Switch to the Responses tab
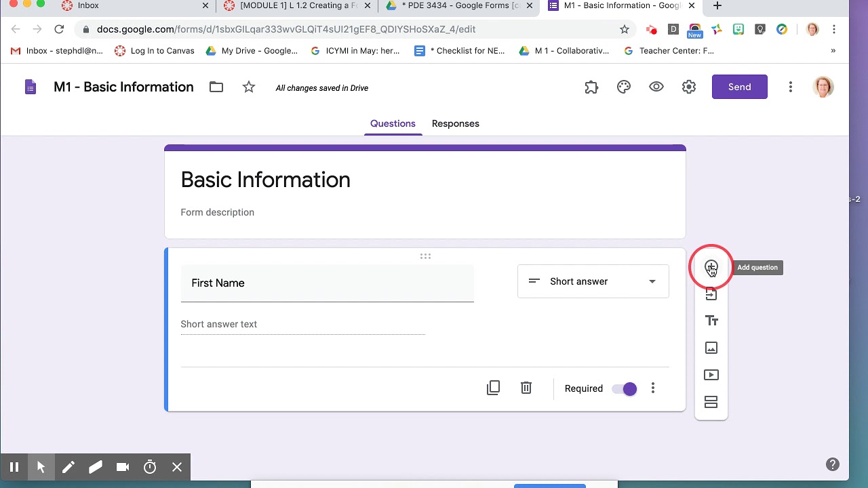 pos(456,123)
